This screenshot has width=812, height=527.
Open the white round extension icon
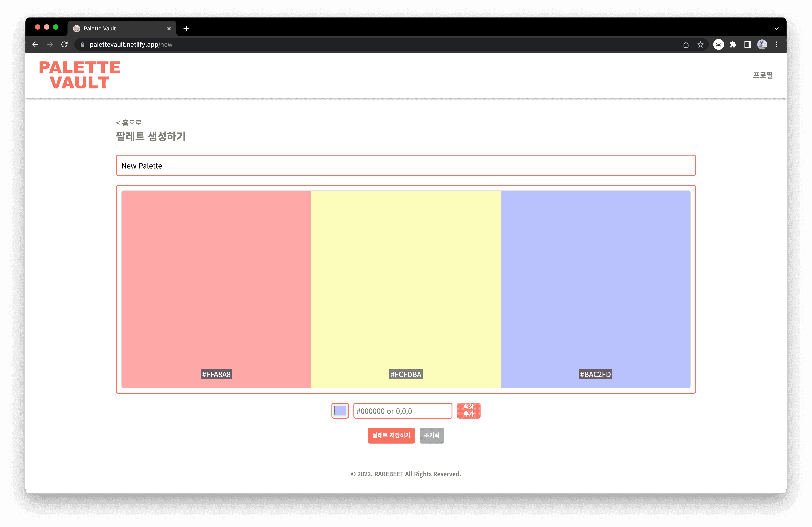(x=718, y=45)
